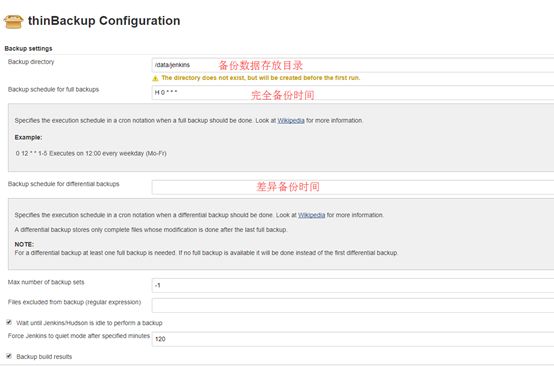Click the NOTE text in differential help
The image size is (554, 366).
(24, 244)
